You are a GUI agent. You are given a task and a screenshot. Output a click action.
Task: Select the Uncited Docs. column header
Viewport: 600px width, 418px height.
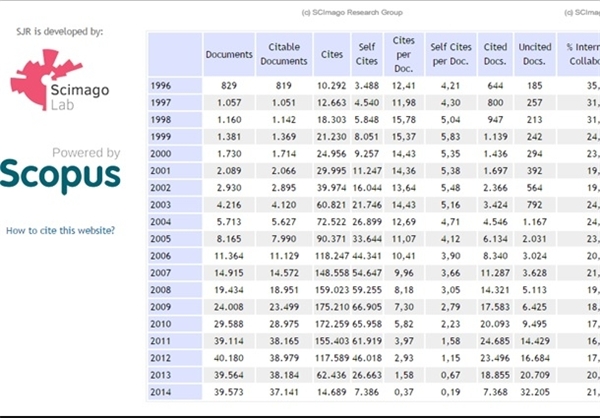pos(535,54)
